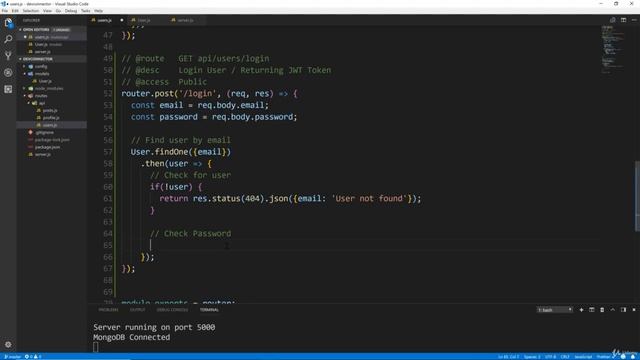Viewport: 640px width, 360px height.
Task: Open the .gitignore file
Action: coord(44,133)
